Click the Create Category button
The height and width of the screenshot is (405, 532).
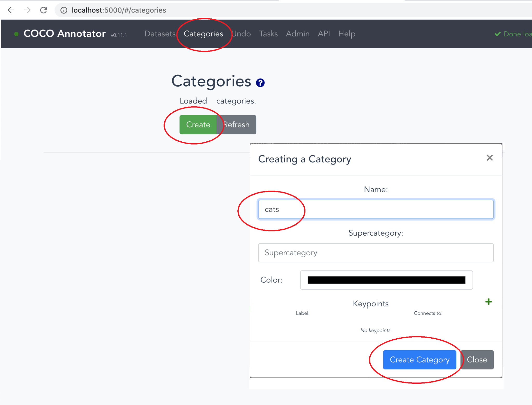coord(419,360)
